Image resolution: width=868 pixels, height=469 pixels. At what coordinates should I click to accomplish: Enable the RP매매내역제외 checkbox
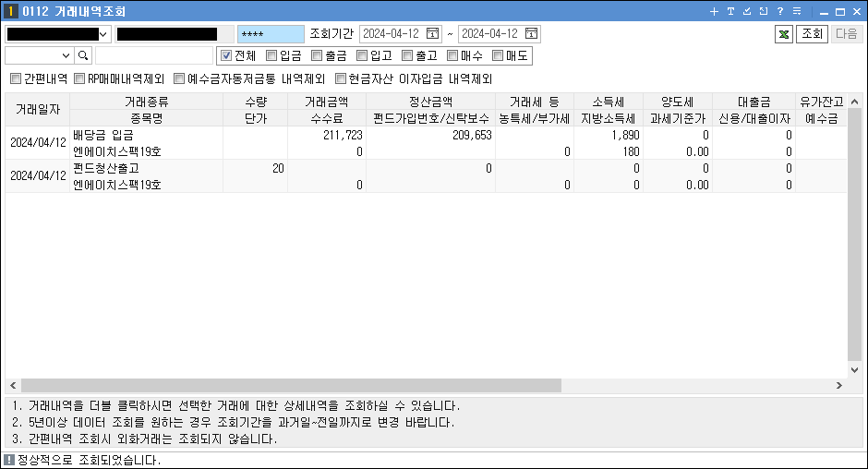[x=79, y=78]
